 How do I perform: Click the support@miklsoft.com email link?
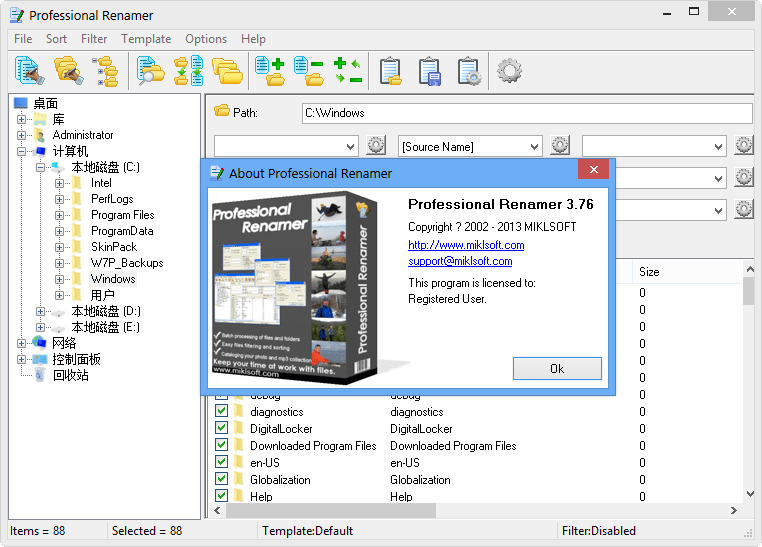[x=460, y=261]
